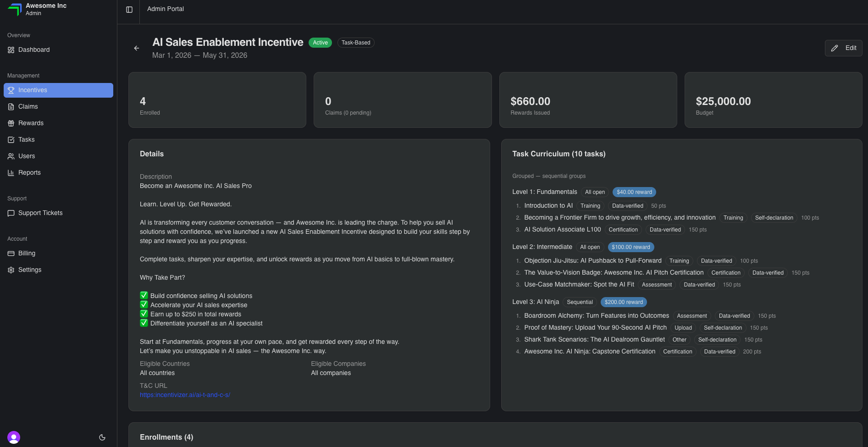Click the Awesome Inc logo icon

[15, 9]
